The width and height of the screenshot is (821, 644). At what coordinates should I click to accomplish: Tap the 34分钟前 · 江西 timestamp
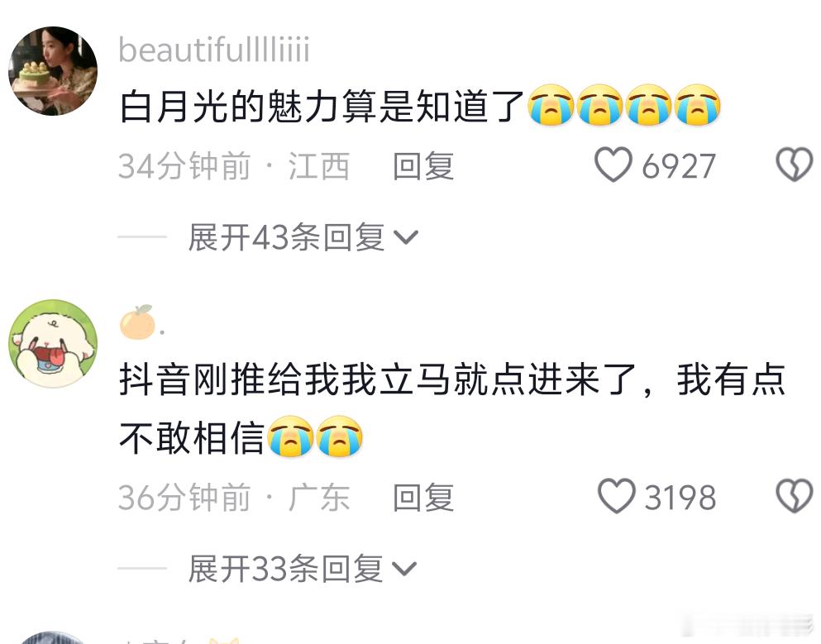233,166
